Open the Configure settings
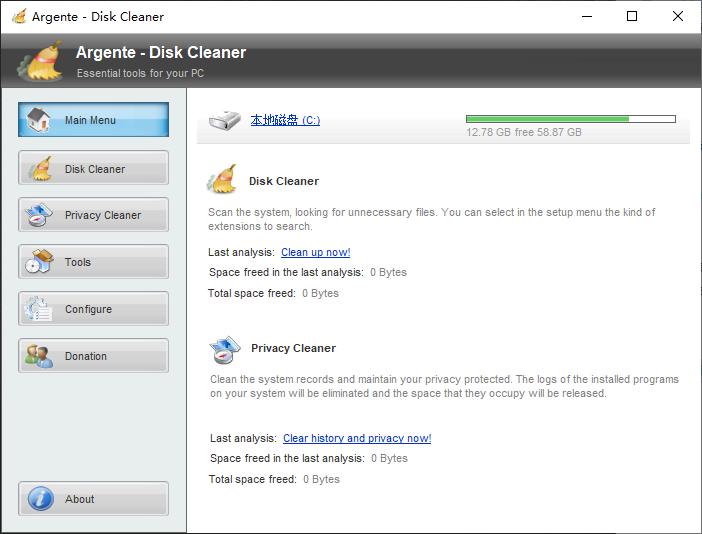The image size is (702, 534). 94,308
